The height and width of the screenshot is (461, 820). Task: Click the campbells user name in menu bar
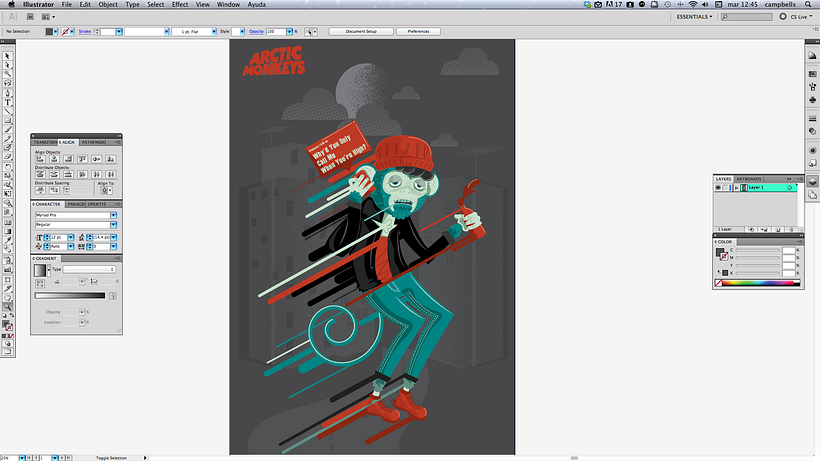point(780,4)
